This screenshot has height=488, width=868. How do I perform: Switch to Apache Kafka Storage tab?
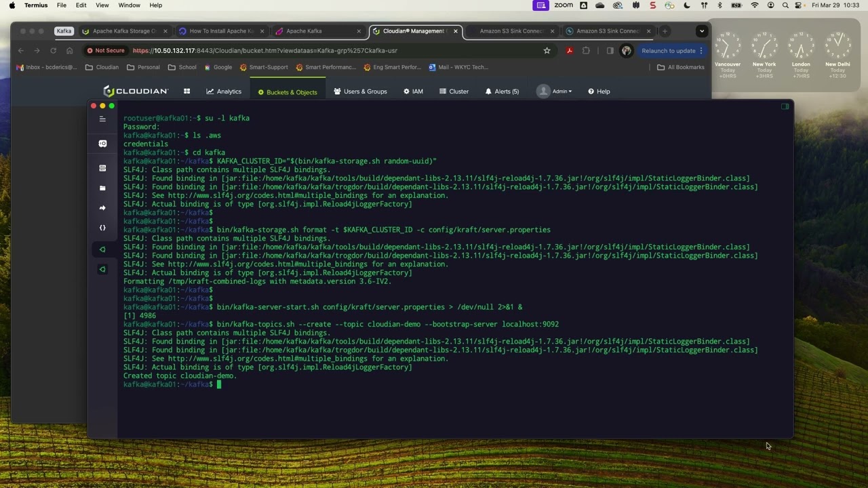[124, 31]
